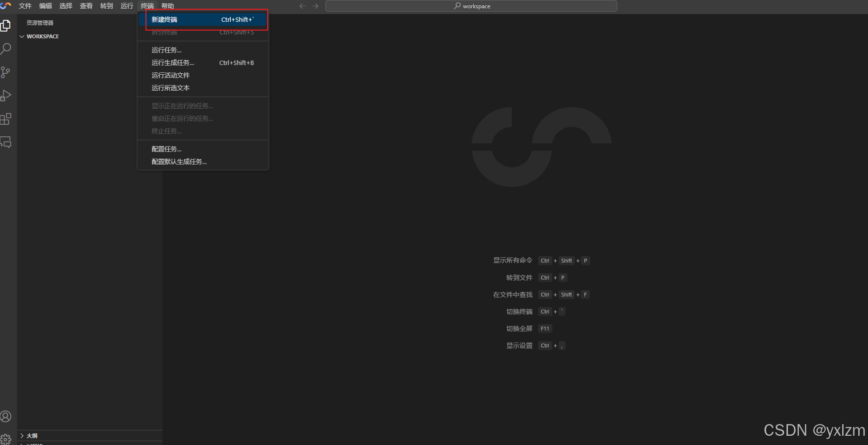The width and height of the screenshot is (868, 445).
Task: Open the 转到 menu
Action: 107,6
